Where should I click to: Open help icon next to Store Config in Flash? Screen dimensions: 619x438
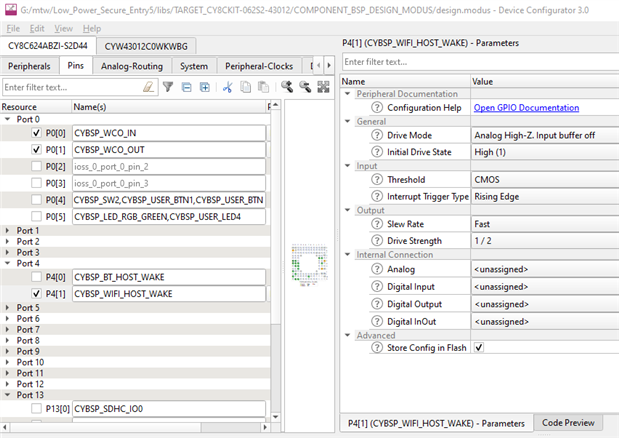coord(377,347)
